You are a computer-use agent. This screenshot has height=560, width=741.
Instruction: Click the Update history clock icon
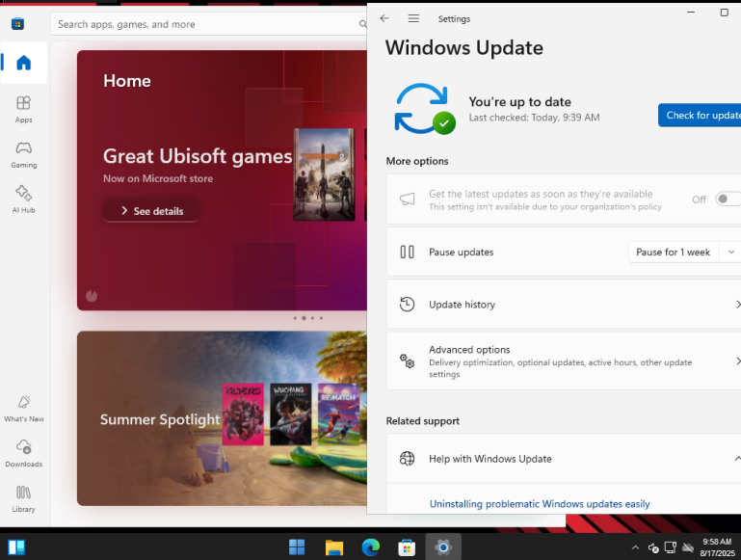(407, 304)
